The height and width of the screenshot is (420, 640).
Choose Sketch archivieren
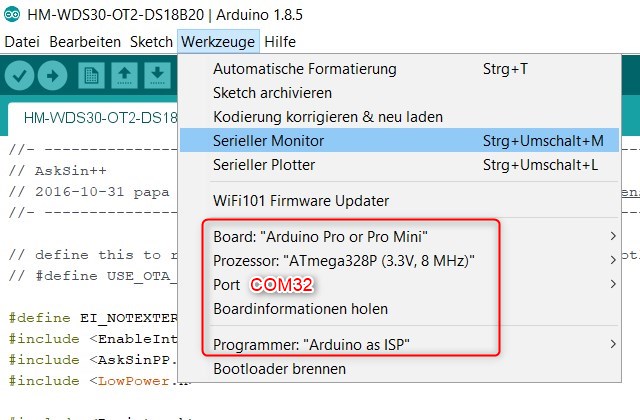272,93
